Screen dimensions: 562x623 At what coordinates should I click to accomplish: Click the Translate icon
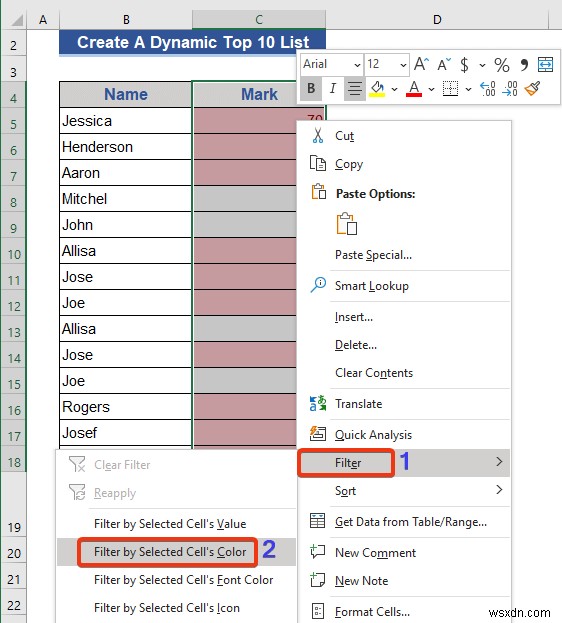click(x=318, y=403)
